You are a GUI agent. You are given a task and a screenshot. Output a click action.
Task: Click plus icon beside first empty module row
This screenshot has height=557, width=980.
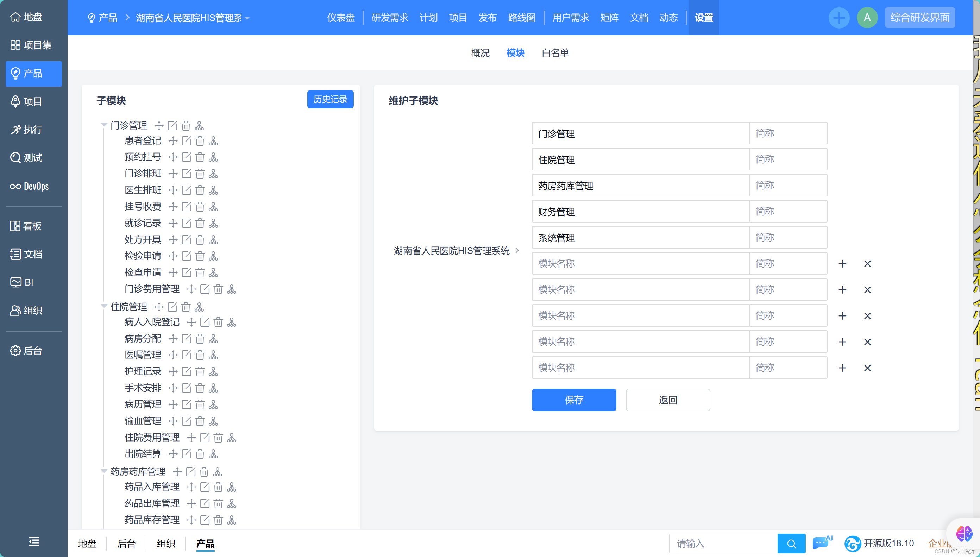[842, 264]
